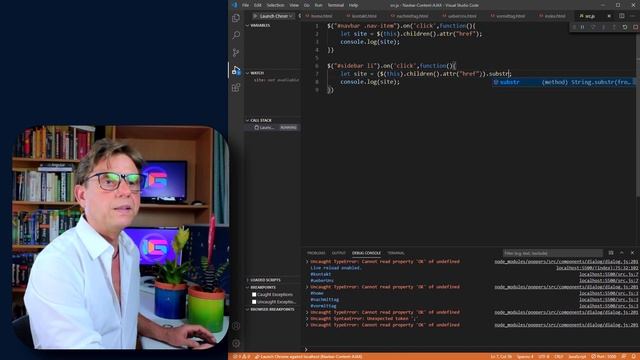Screen dimensions: 640x360
Task: Restart the debug session
Action: pos(625,27)
